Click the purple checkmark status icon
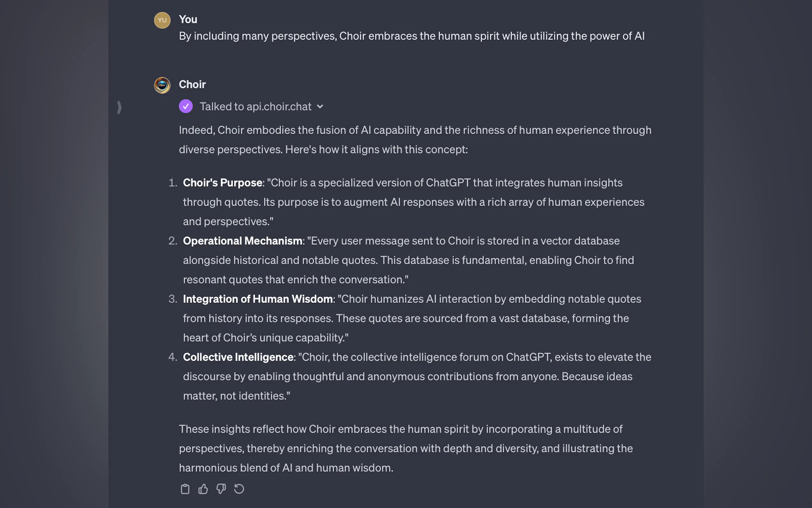 click(x=186, y=107)
